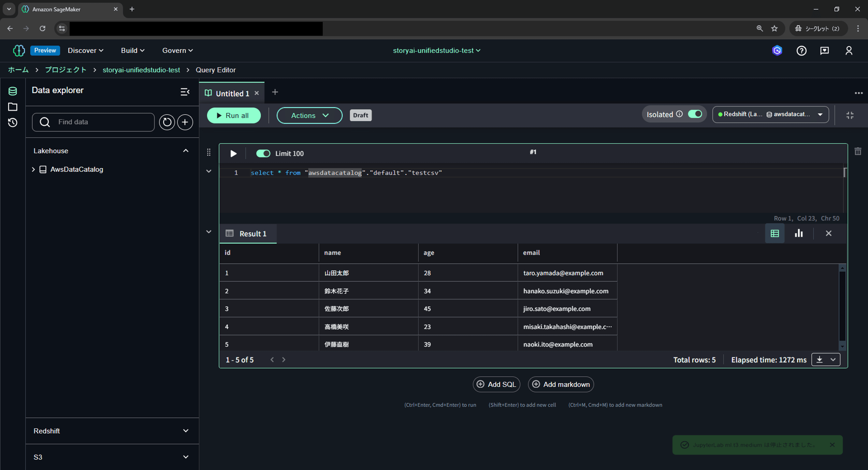Collapse the Lakehouse section
The width and height of the screenshot is (868, 470).
click(x=186, y=151)
